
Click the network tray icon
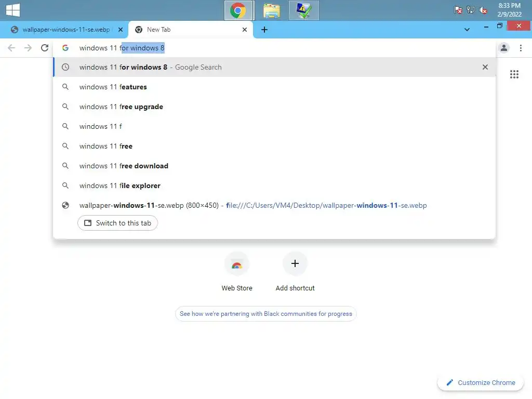click(x=471, y=10)
